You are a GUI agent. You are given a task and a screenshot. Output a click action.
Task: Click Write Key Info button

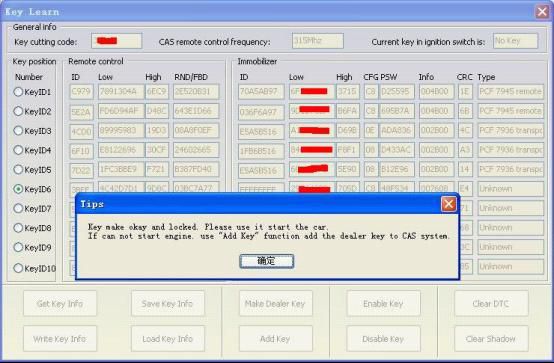(x=60, y=339)
